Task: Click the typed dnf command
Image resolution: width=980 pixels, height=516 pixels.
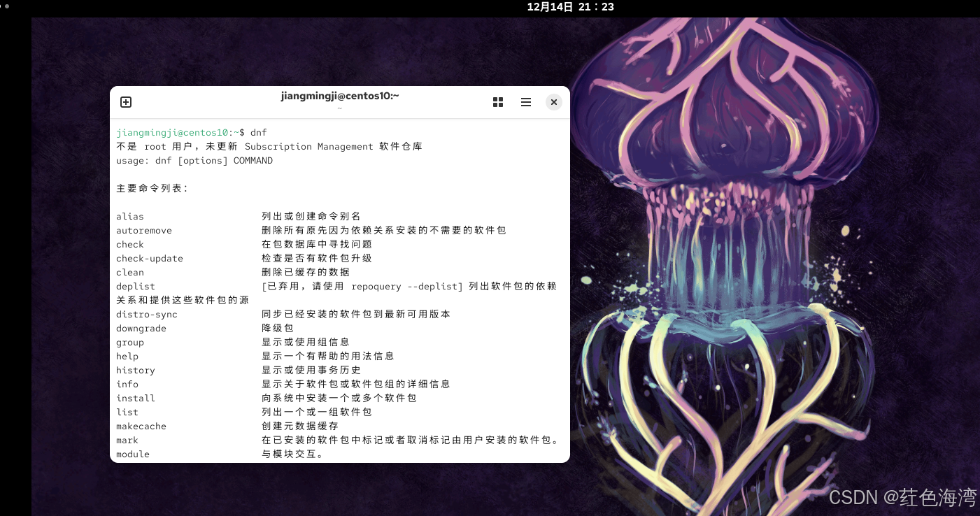Action: coord(259,132)
